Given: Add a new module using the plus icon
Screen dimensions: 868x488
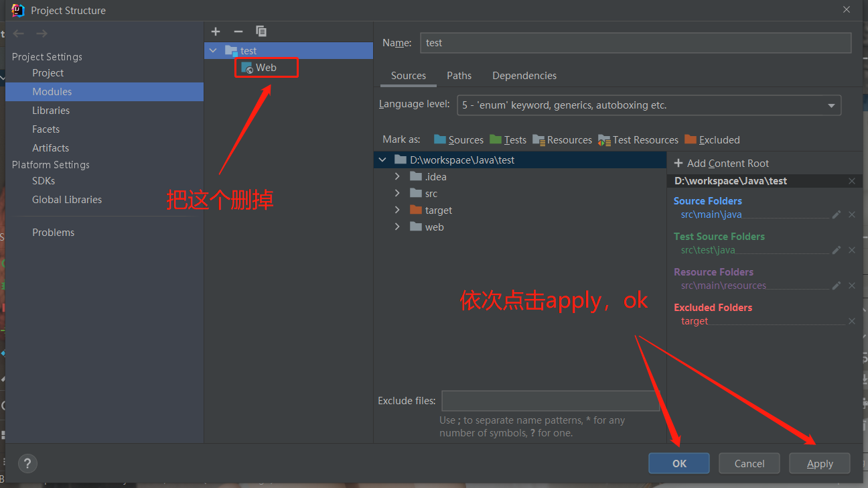Looking at the screenshot, I should click(215, 31).
